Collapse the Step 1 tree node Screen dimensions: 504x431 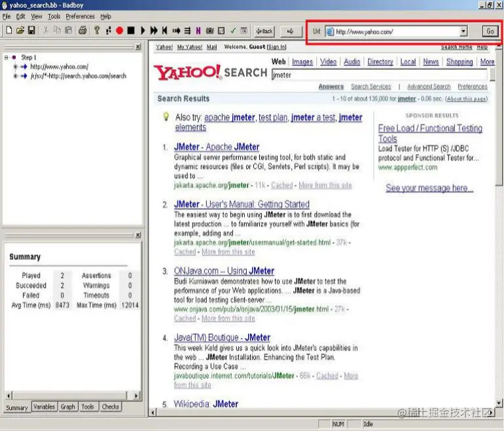pos(6,58)
